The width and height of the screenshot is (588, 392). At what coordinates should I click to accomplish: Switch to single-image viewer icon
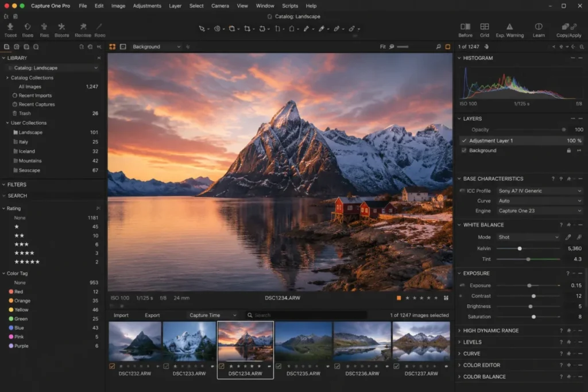(x=123, y=47)
